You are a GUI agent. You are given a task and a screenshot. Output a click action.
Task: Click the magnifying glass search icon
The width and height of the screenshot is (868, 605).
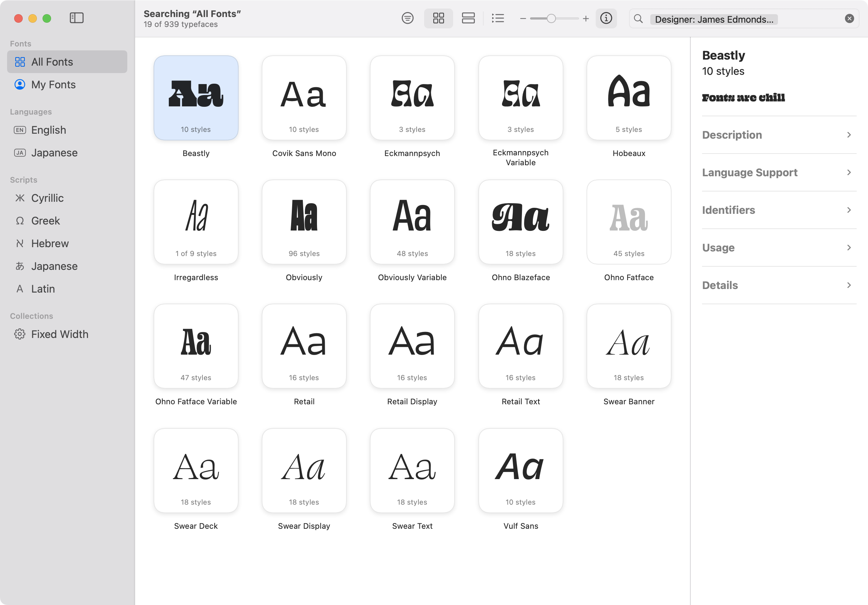tap(638, 18)
